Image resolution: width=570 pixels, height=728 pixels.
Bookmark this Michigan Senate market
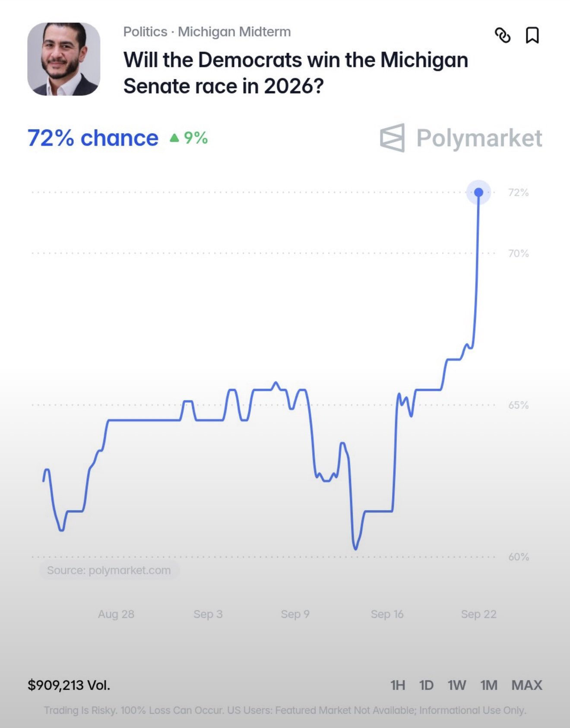(532, 35)
